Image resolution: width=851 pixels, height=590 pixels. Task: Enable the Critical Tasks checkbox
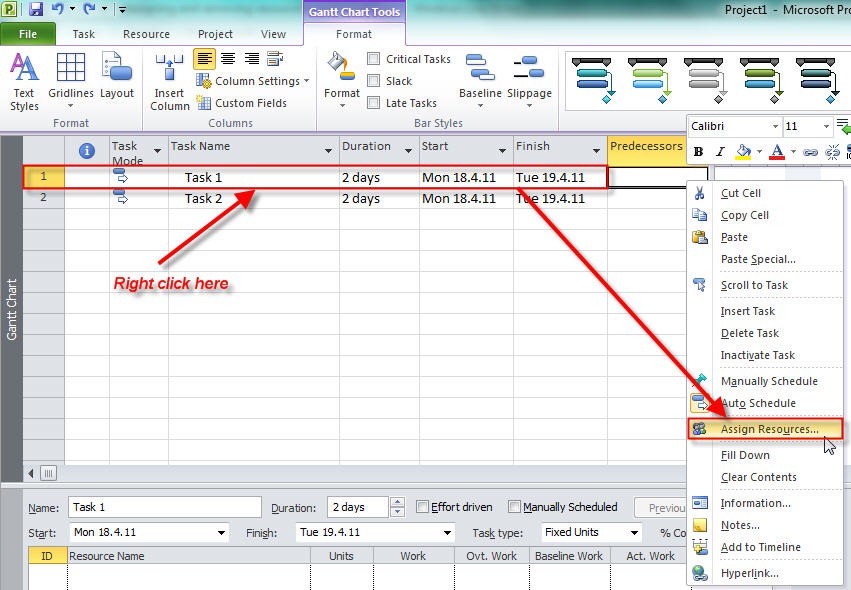click(x=374, y=59)
